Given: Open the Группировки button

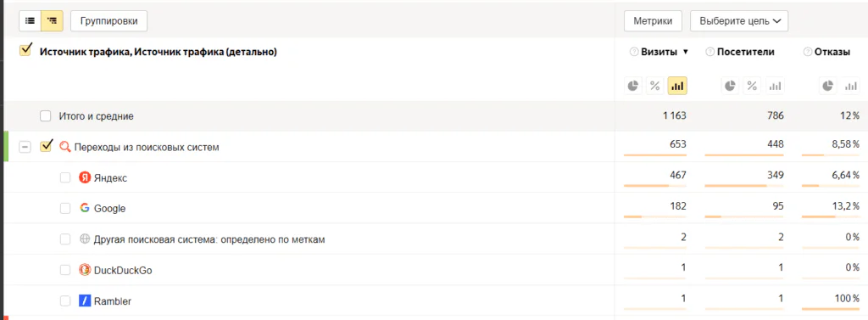Looking at the screenshot, I should (x=108, y=21).
